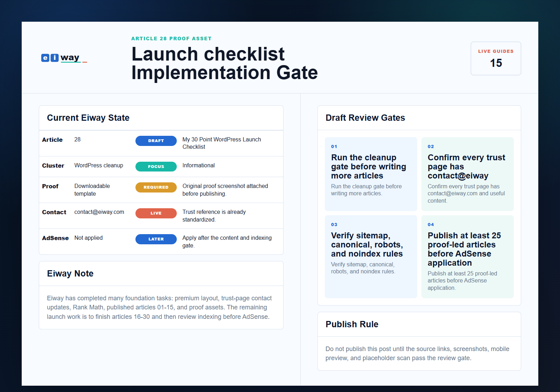The height and width of the screenshot is (392, 560).
Task: Click the 'Not applied' value
Action: coord(89,238)
